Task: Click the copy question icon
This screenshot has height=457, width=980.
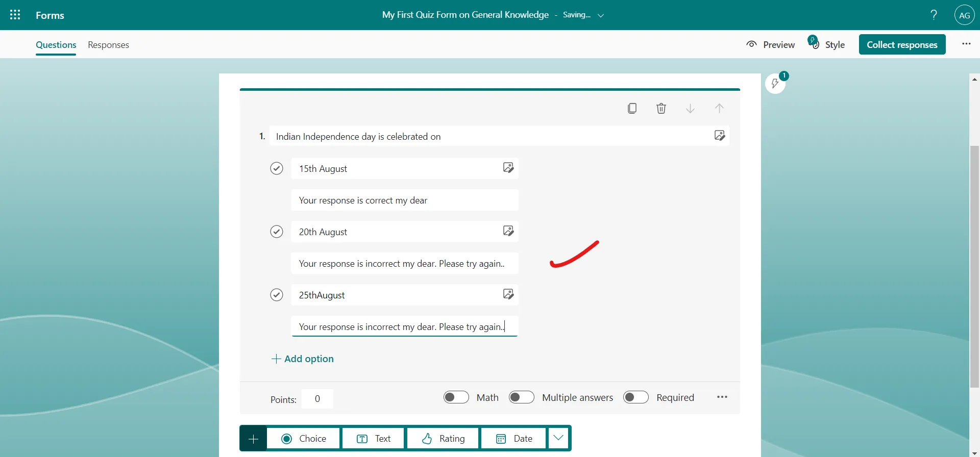Action: tap(632, 108)
